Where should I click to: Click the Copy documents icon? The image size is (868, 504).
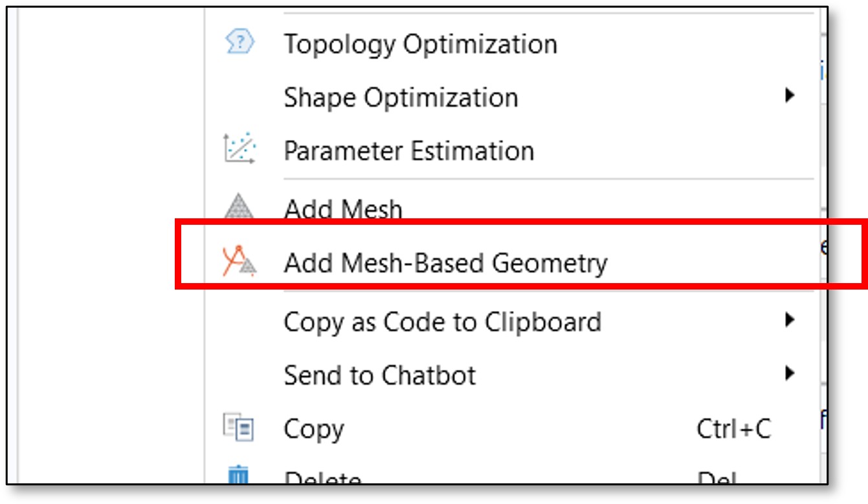click(238, 428)
